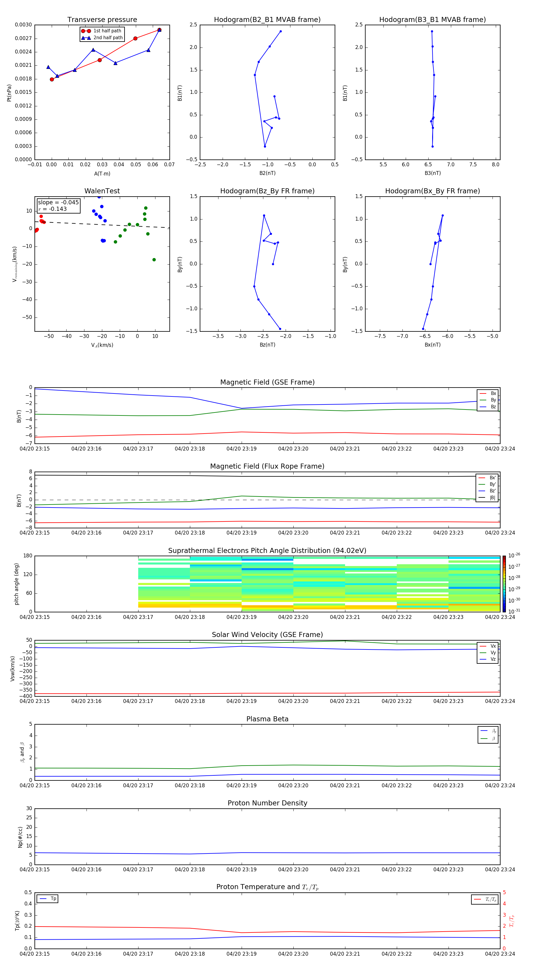
Task: Click the 'Magnetic Field (GSE Frame)' title
Action: (267, 382)
